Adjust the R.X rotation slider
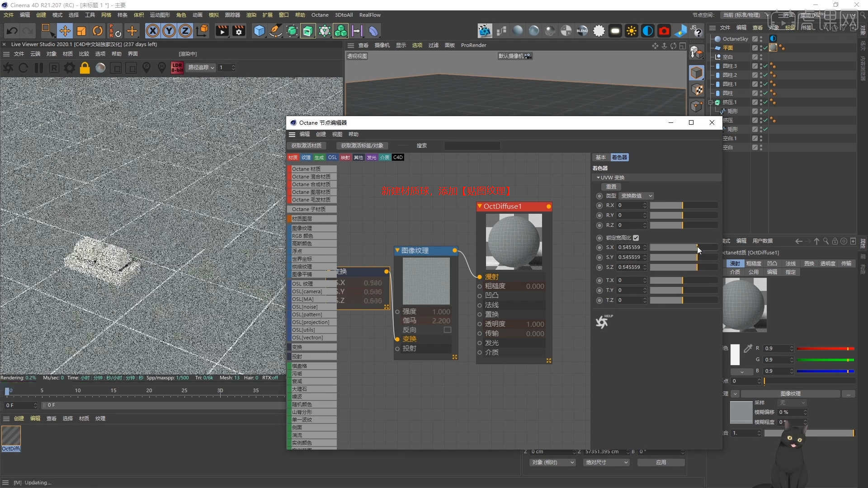The width and height of the screenshot is (868, 488). click(684, 206)
